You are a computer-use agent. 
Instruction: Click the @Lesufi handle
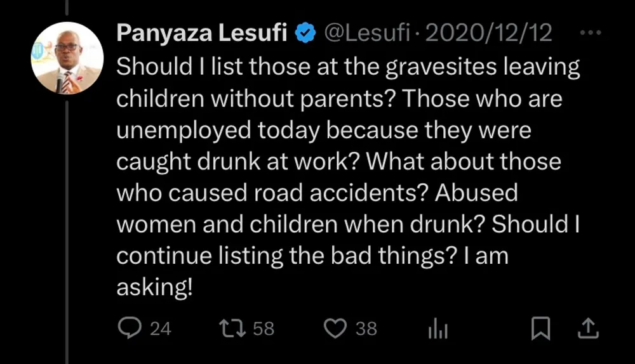(x=367, y=33)
